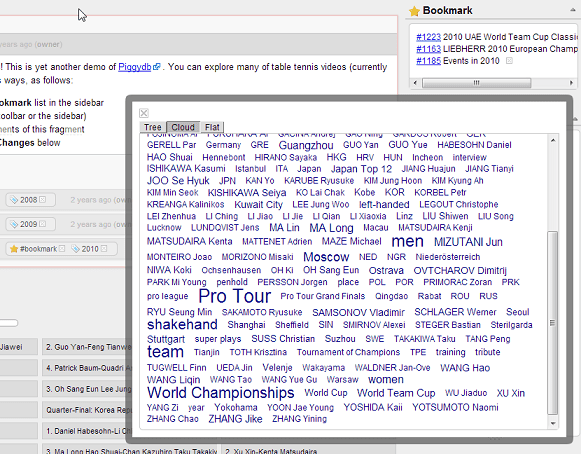This screenshot has width=581, height=454.
Task: Open bookmark #1185 link
Action: [428, 61]
